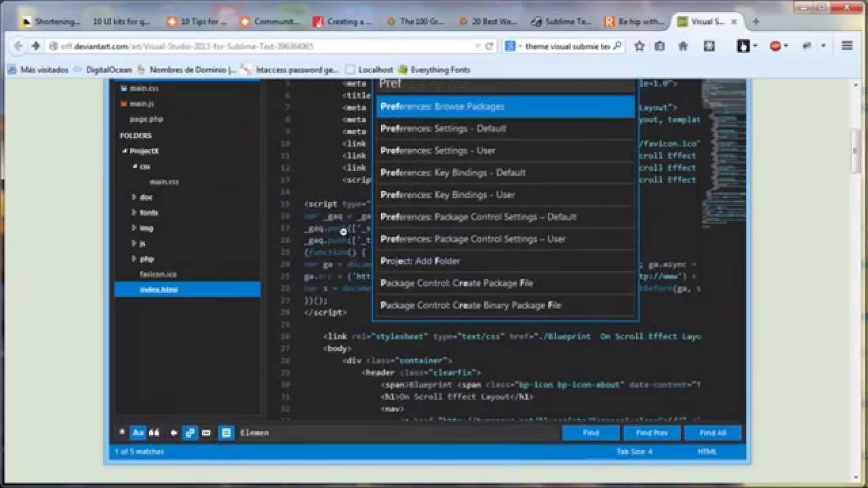
Task: Open favicon.ico in the sidebar
Action: click(x=158, y=274)
